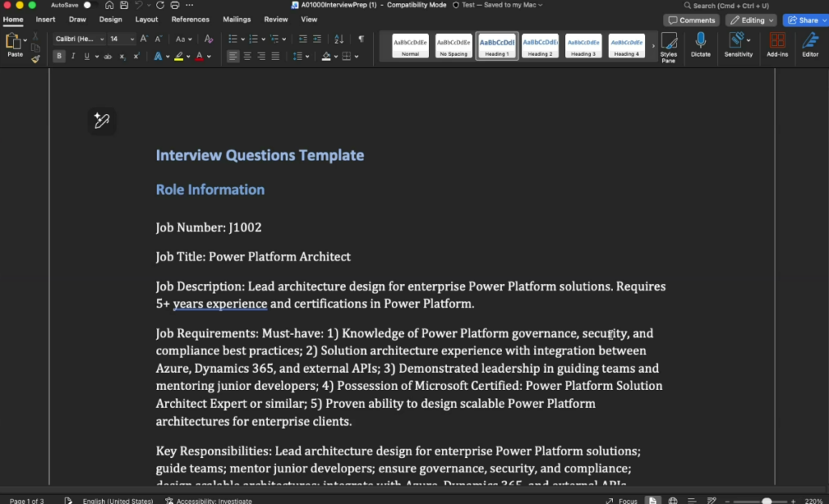Viewport: 829px width, 504px height.
Task: Toggle the AutoSave switch
Action: tap(89, 5)
